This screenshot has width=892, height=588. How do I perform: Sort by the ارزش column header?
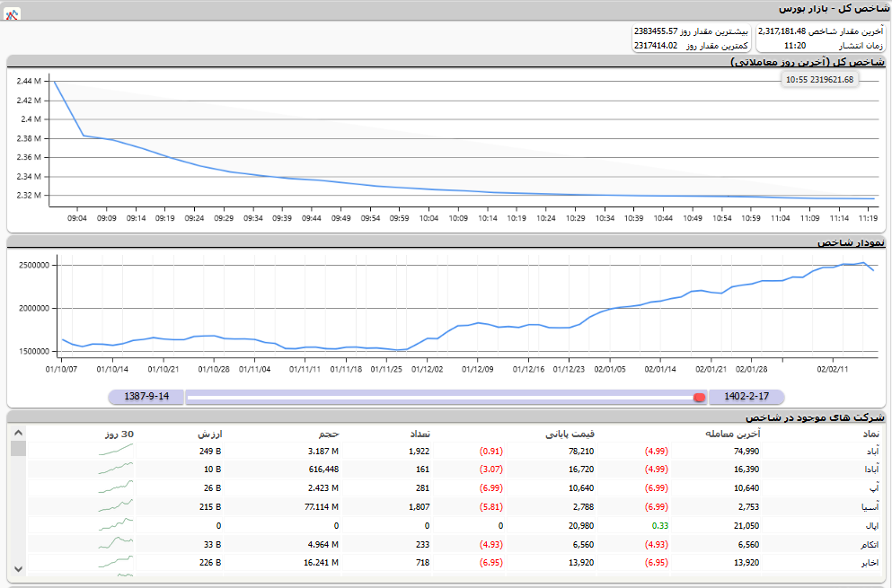208,434
